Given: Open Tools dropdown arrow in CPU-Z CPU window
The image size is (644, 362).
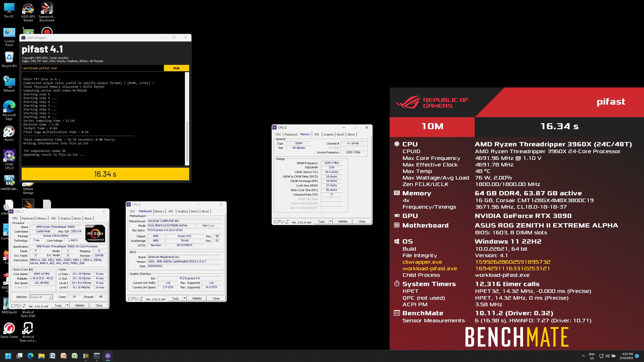Looking at the screenshot, I should pos(67,305).
